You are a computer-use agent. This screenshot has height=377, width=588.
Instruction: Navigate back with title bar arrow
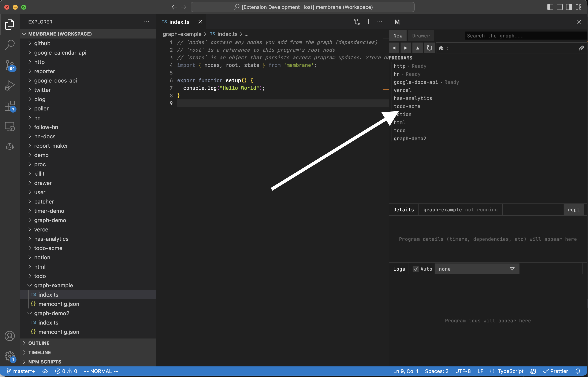(x=174, y=7)
